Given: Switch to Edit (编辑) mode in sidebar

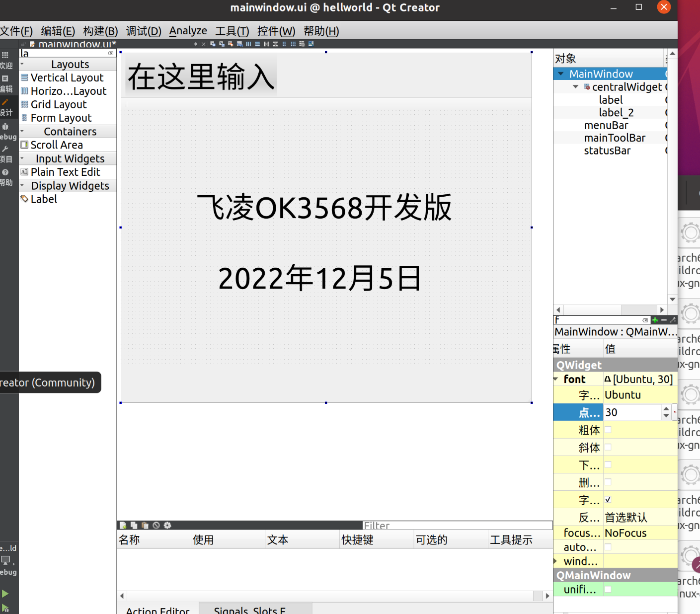Looking at the screenshot, I should tap(5, 83).
